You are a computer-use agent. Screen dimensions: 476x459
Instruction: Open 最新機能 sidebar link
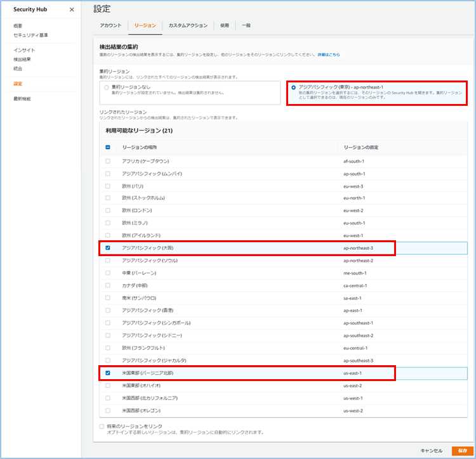tap(22, 99)
